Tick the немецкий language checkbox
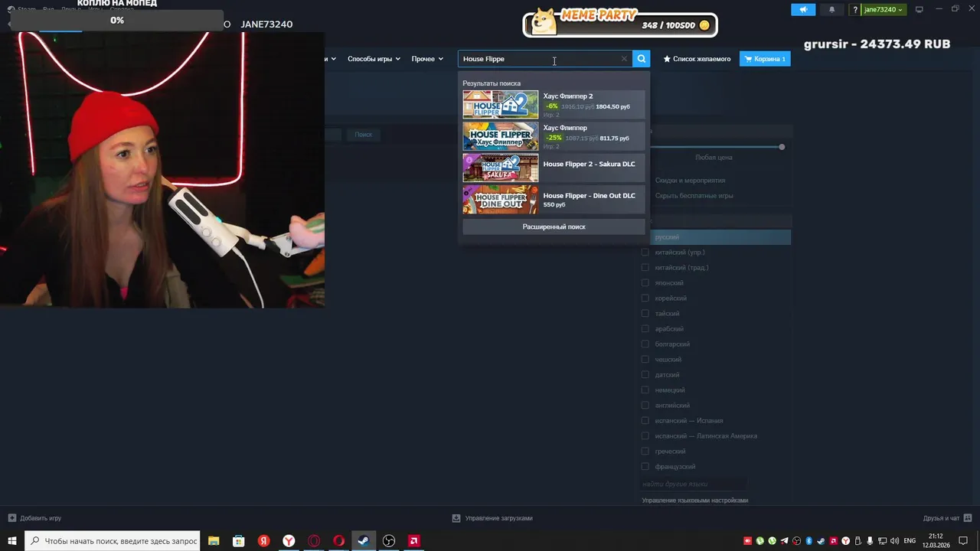980x551 pixels. [645, 390]
